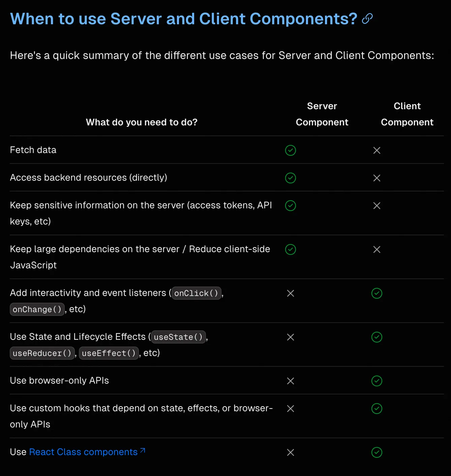Open the React Class components link
This screenshot has width=451, height=476.
[x=83, y=452]
